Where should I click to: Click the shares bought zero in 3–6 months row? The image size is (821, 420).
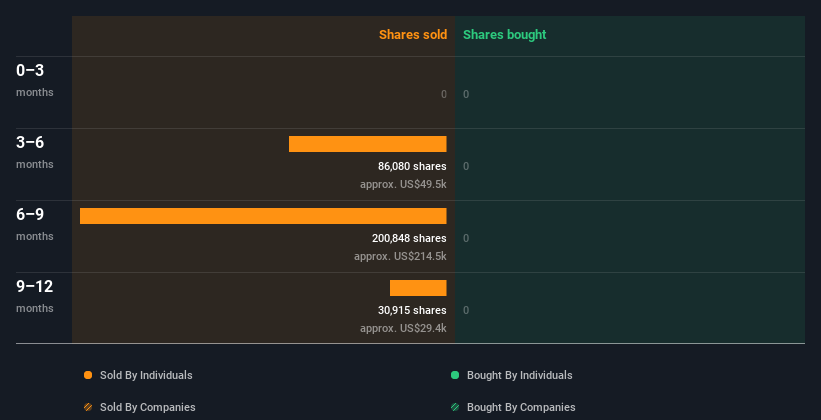(x=466, y=166)
